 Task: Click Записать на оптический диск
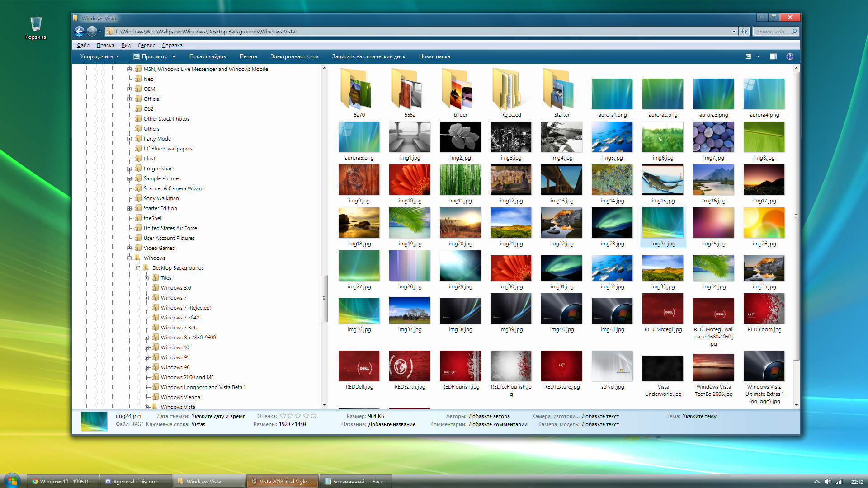coord(368,56)
